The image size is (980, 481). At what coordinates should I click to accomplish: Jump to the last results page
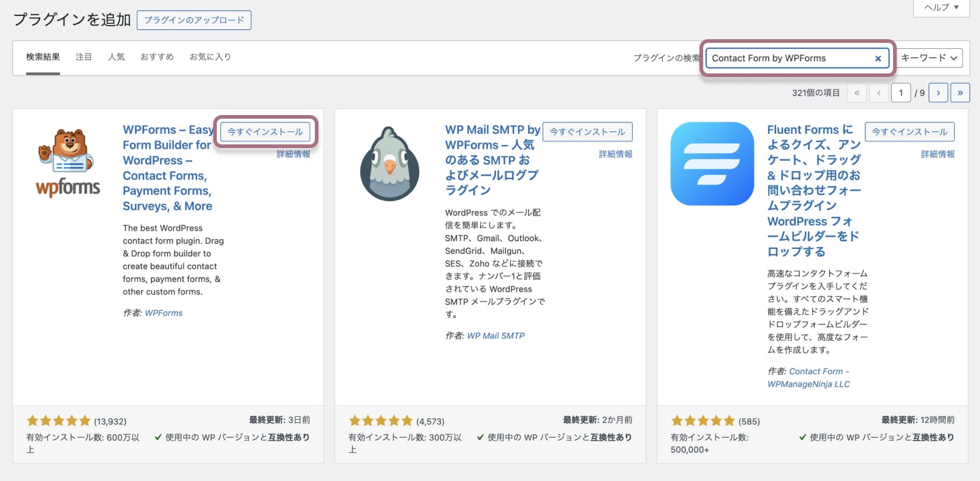(x=960, y=92)
